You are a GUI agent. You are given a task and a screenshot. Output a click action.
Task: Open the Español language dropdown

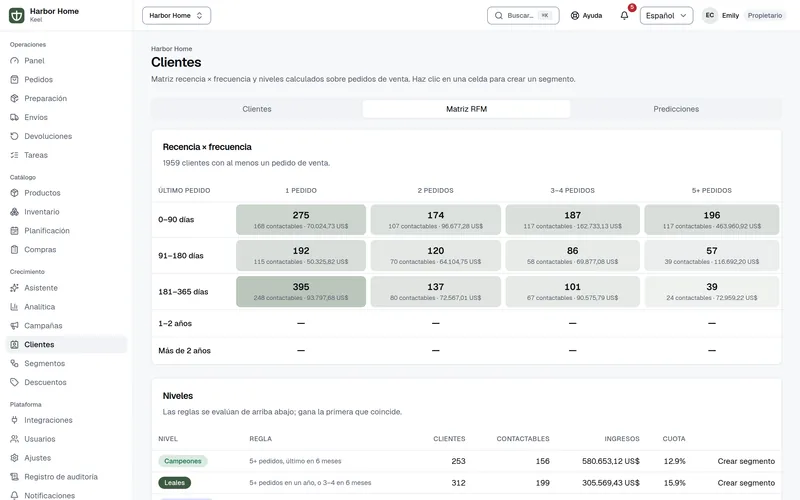tap(666, 15)
